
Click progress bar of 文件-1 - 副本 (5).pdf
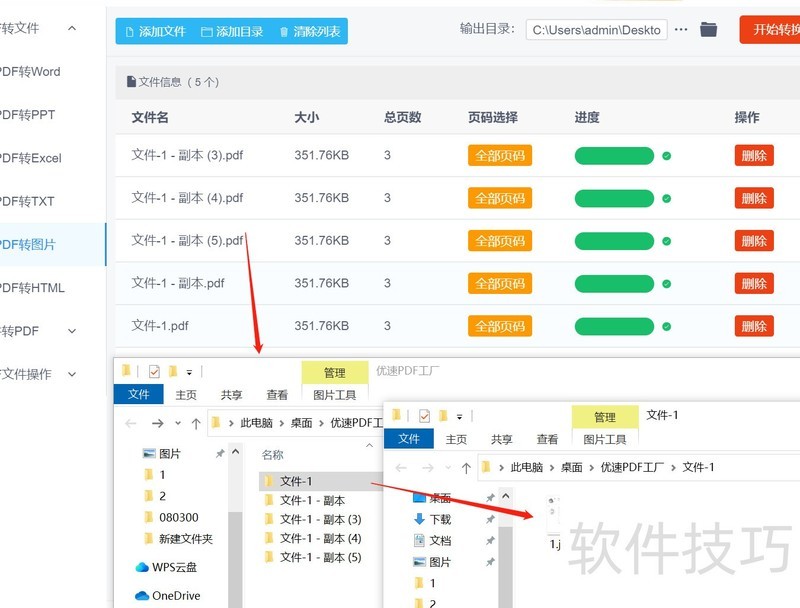(x=614, y=241)
